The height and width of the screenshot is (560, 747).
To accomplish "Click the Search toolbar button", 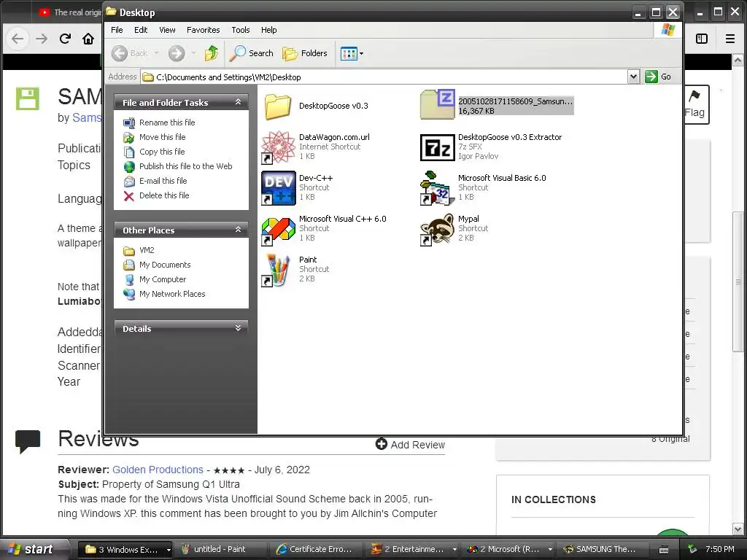I will 251,53.
